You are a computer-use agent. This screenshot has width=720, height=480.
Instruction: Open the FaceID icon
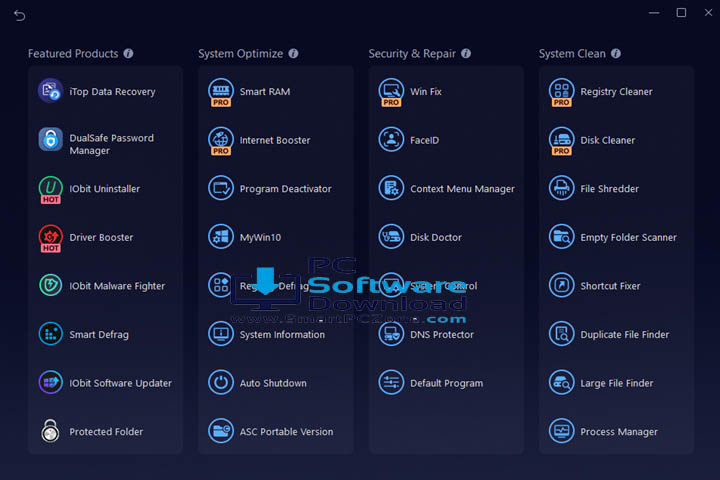click(x=391, y=140)
